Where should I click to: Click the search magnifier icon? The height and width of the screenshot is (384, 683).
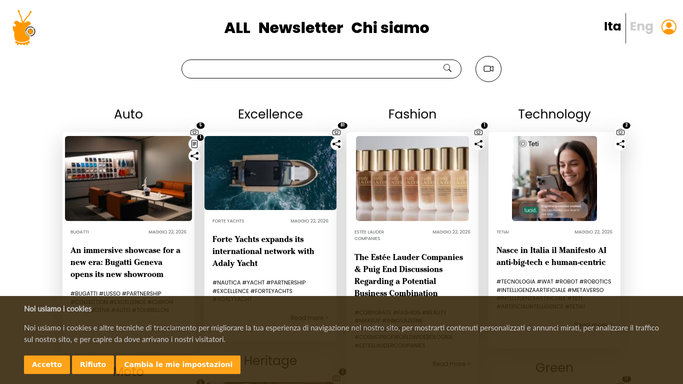[447, 68]
